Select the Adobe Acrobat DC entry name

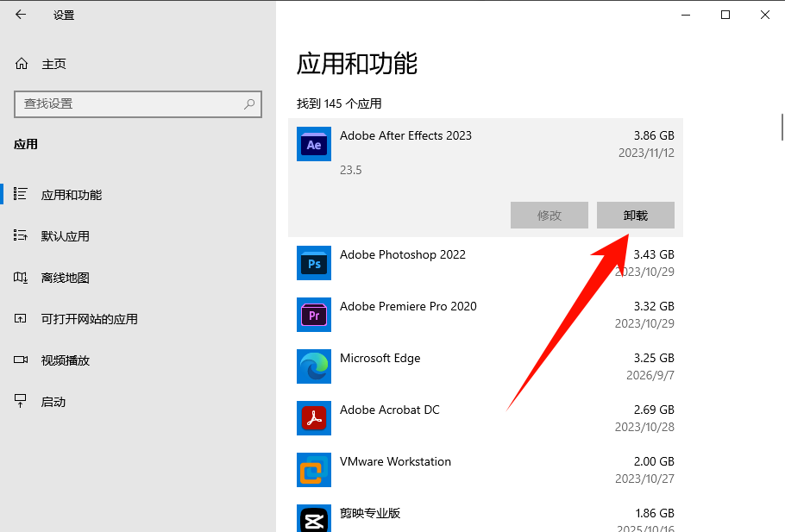click(x=390, y=410)
